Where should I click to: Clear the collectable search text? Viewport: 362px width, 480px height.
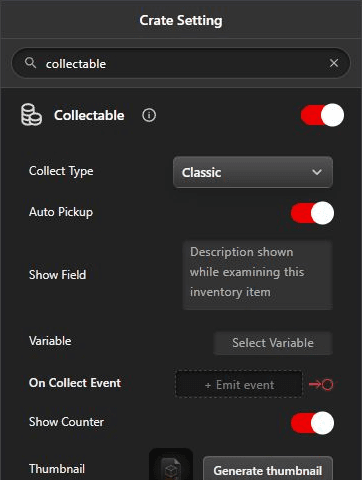(334, 63)
